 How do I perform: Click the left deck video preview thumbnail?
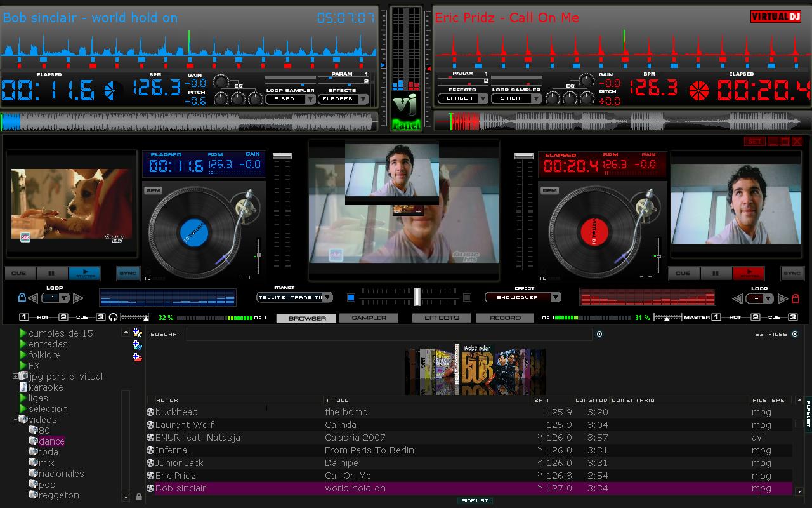coord(72,204)
